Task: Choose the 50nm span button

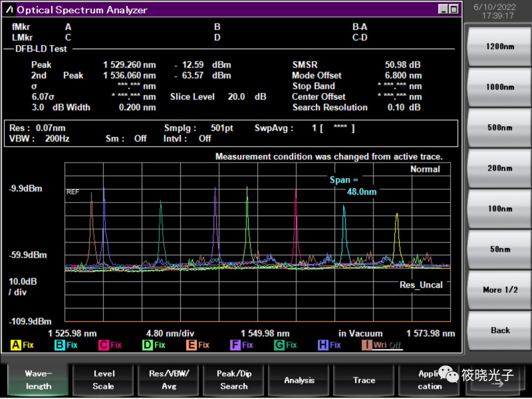Action: coord(499,249)
